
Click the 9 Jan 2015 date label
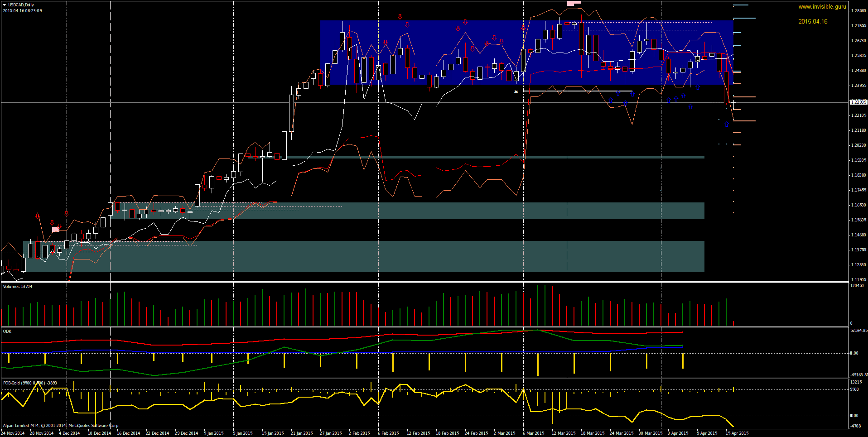point(243,433)
